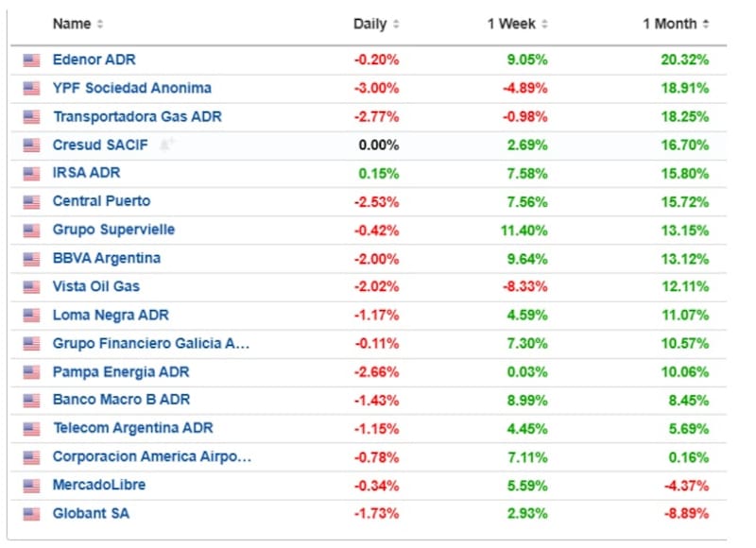Click the create alert icon beside Cresud SACIF

pyautogui.click(x=167, y=145)
